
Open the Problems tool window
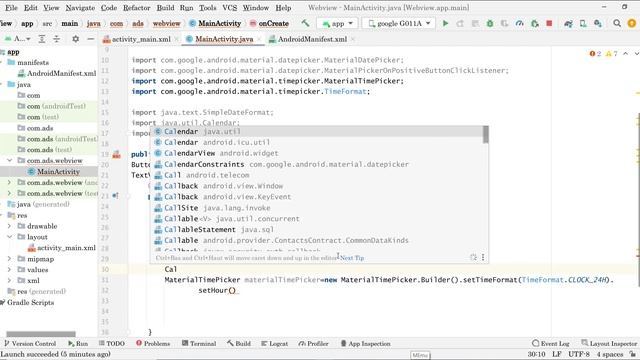click(153, 343)
